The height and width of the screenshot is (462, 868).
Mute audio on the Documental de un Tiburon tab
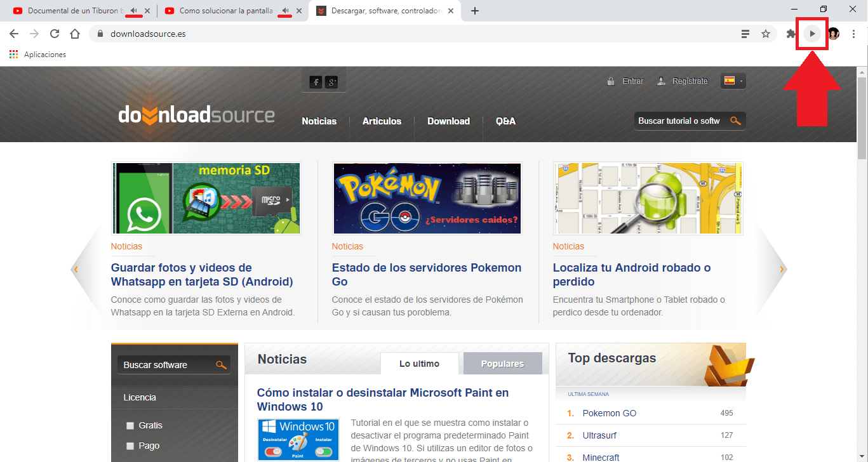point(134,11)
